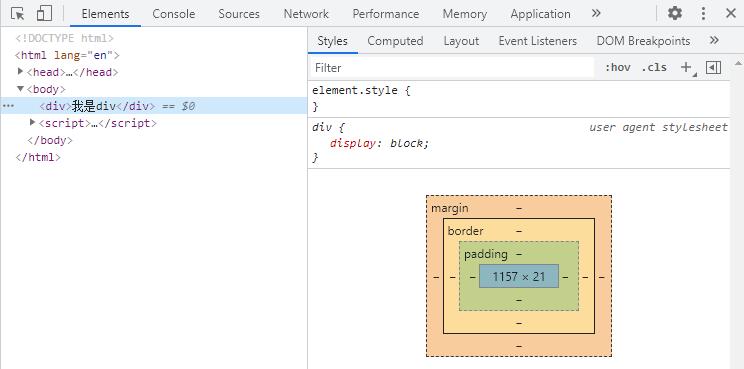The image size is (744, 369).
Task: Click the user agent stylesheet label
Action: pos(658,127)
